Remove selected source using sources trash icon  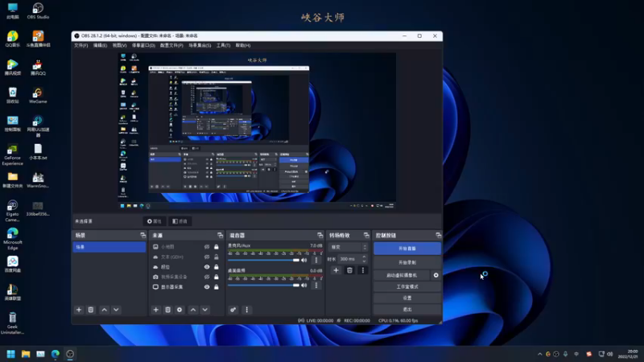click(167, 310)
